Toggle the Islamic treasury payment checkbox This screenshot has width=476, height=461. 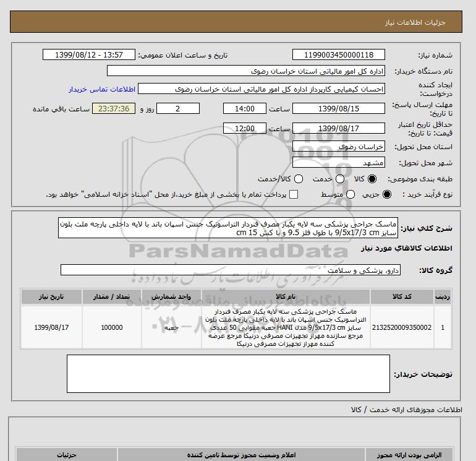coord(294,194)
